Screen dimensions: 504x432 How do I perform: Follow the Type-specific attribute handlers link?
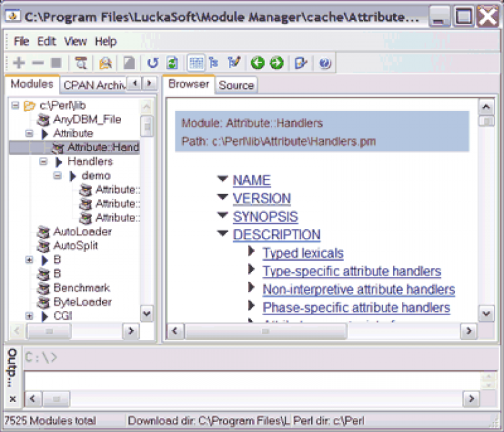[352, 271]
